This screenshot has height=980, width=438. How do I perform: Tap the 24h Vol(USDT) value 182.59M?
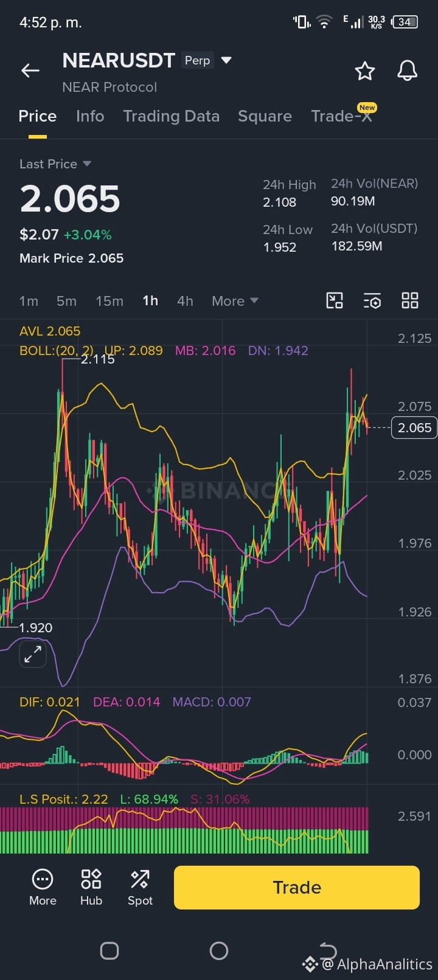click(x=356, y=246)
